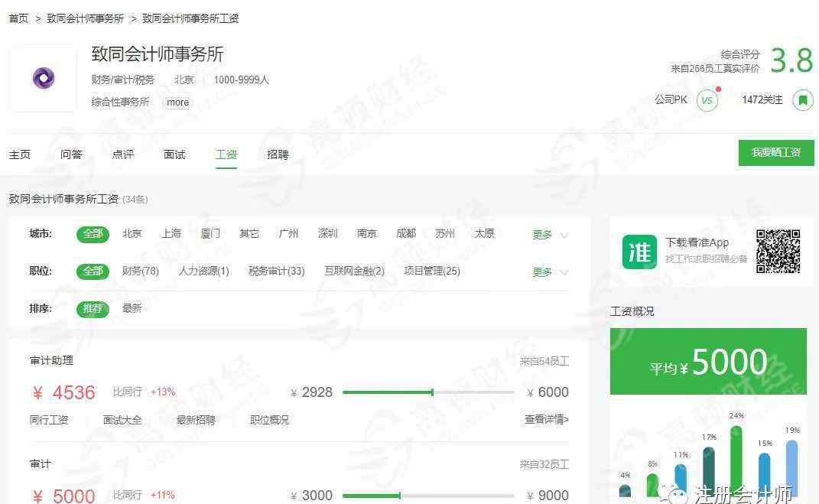Viewport: 819px width, 504px height.
Task: Filter by position 人力资源(1)
Action: [x=204, y=271]
